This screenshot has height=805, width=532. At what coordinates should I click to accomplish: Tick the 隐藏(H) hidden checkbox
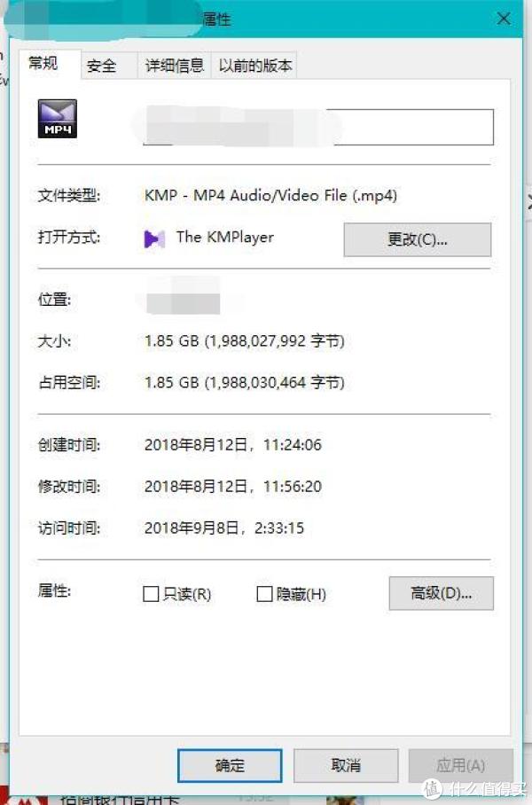click(264, 594)
